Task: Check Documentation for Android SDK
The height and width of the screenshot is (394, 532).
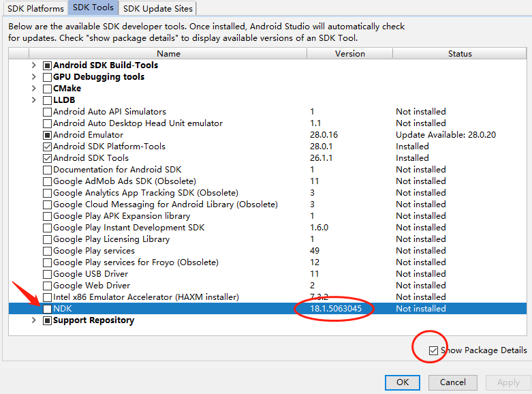Action: click(48, 170)
